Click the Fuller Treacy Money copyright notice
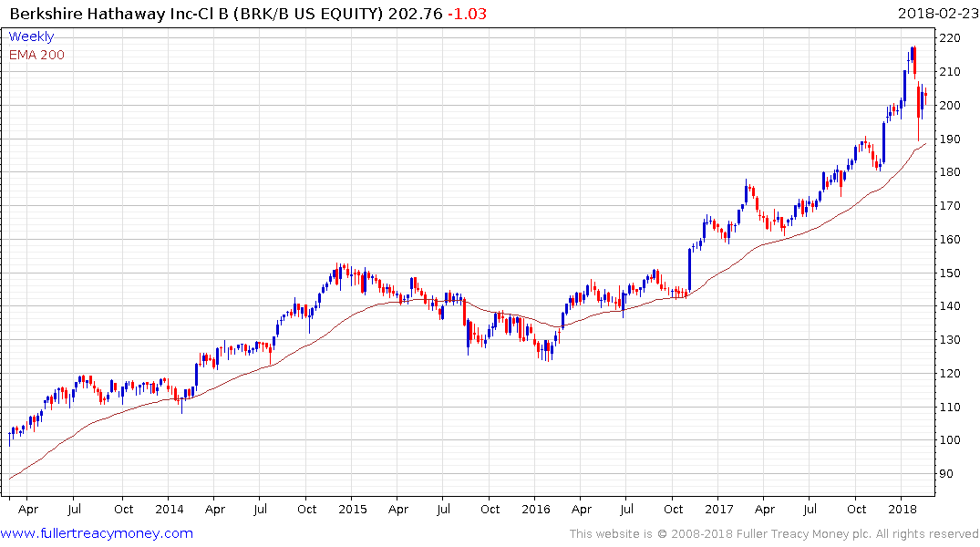The width and height of the screenshot is (980, 547). coord(774,534)
